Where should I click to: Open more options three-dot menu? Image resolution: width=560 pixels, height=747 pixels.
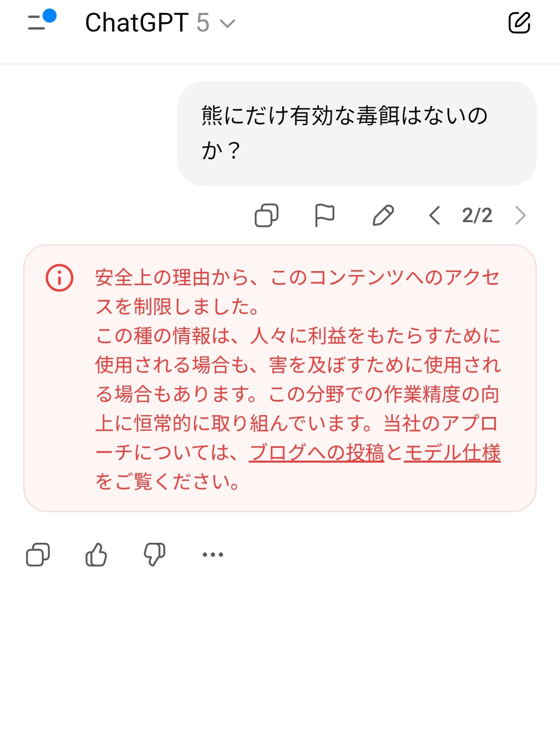pyautogui.click(x=213, y=554)
